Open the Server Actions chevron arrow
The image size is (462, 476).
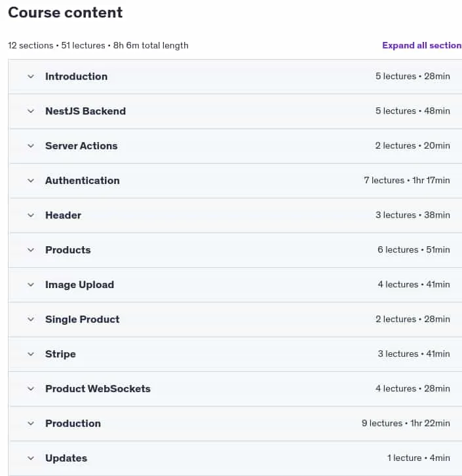pos(31,146)
